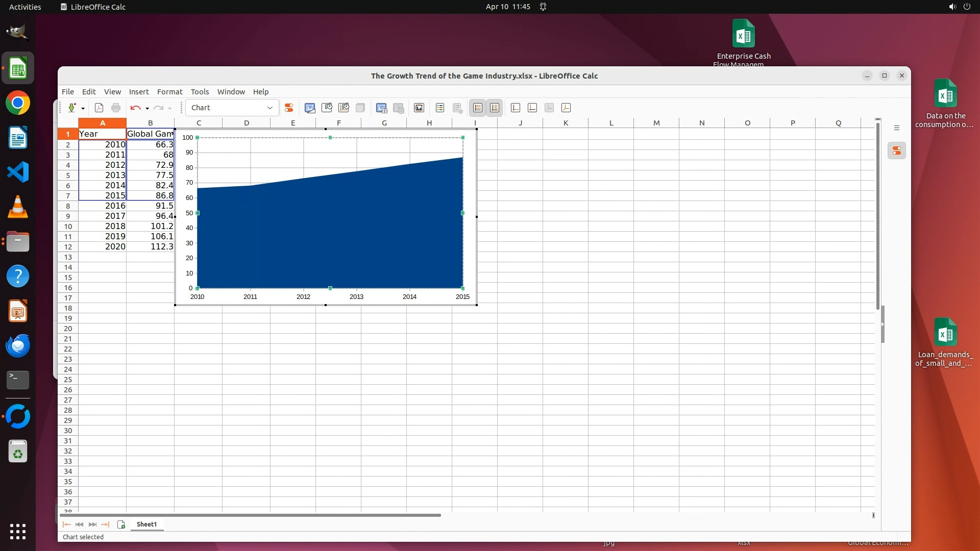Open the Save button dropdown arrow
Viewport: 980px width, 551px height.
(83, 108)
